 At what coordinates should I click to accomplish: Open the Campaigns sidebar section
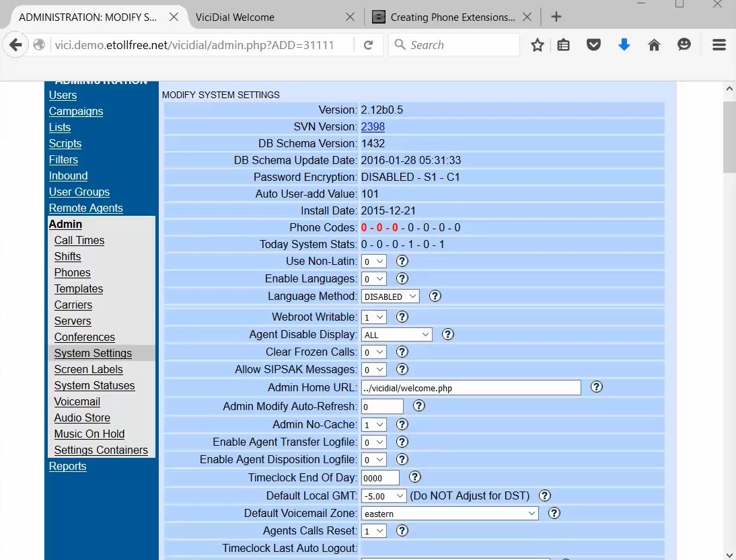(76, 111)
